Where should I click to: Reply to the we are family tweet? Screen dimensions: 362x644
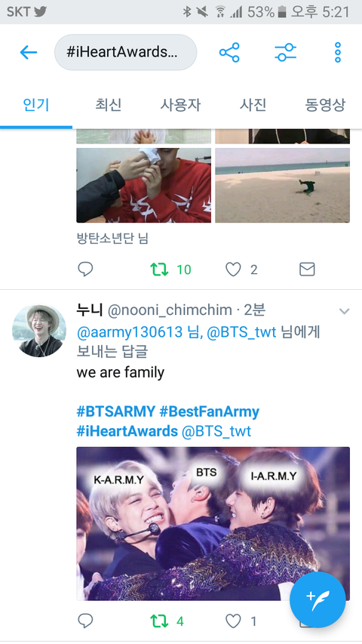coord(85,621)
